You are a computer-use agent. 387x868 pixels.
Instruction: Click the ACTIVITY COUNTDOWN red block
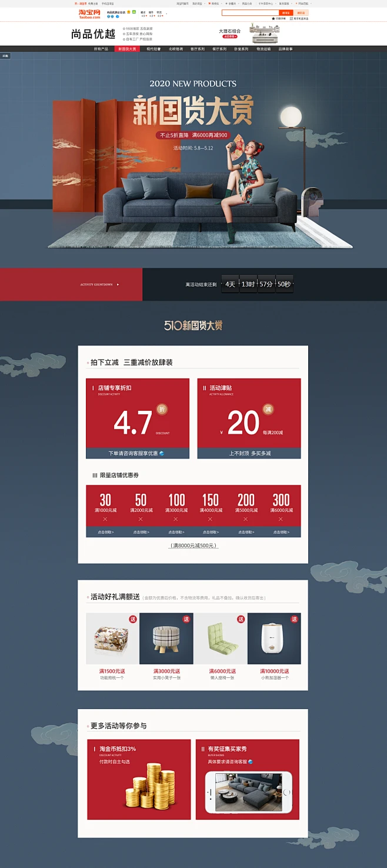(71, 284)
